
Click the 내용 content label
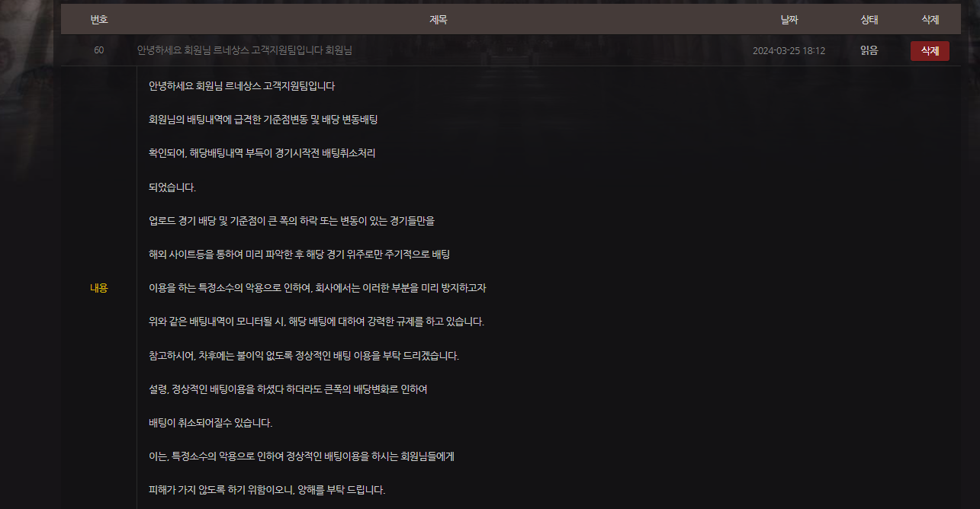click(97, 288)
